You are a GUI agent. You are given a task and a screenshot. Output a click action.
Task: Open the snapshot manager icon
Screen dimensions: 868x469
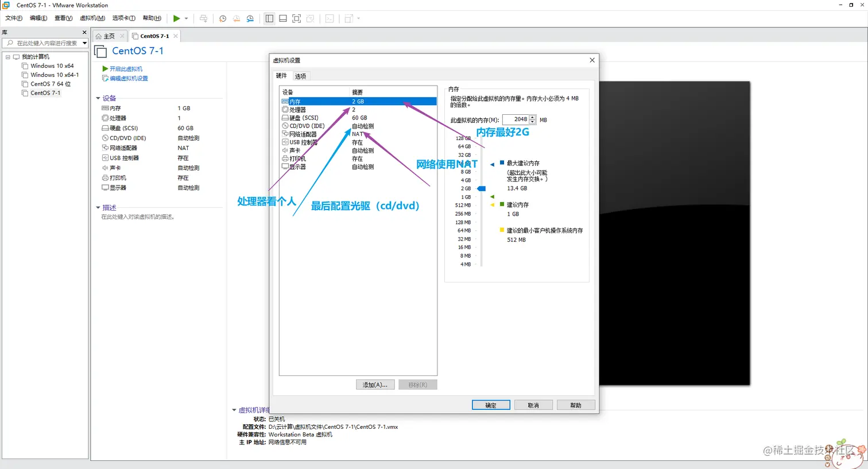tap(250, 18)
